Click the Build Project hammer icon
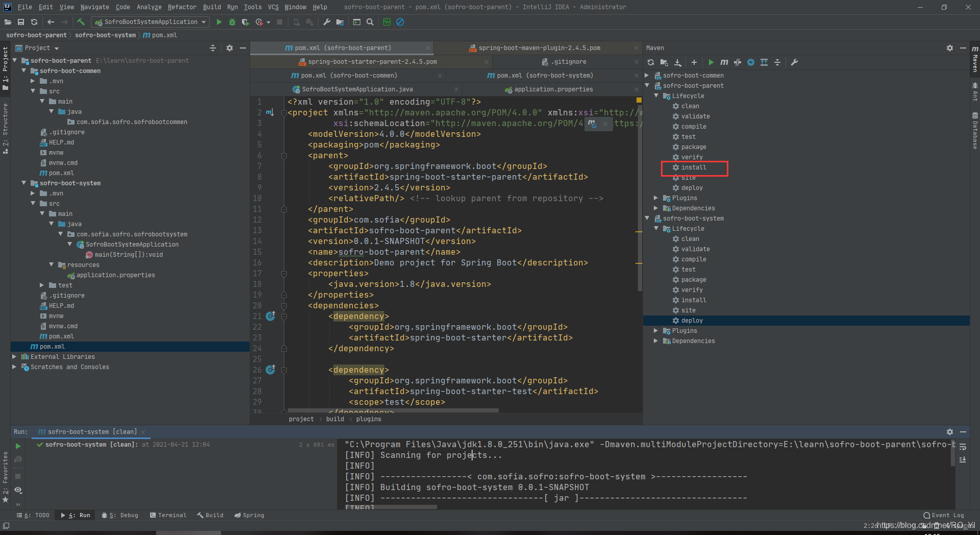 point(81,22)
